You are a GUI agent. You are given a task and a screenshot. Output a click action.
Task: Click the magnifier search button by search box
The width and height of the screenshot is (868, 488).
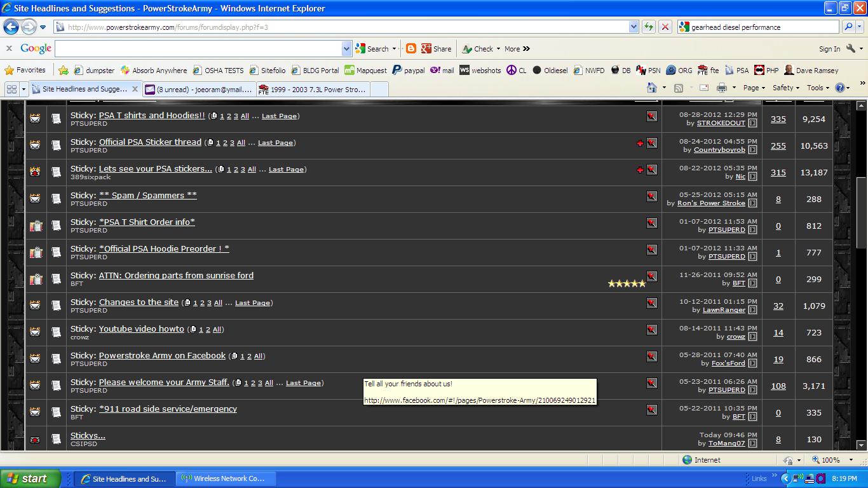click(x=848, y=27)
